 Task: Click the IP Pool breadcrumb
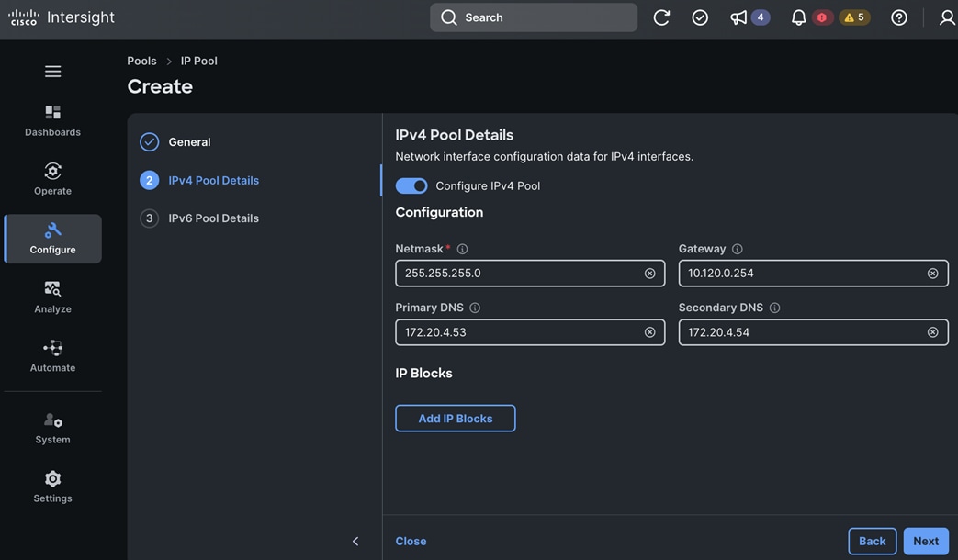coord(198,61)
